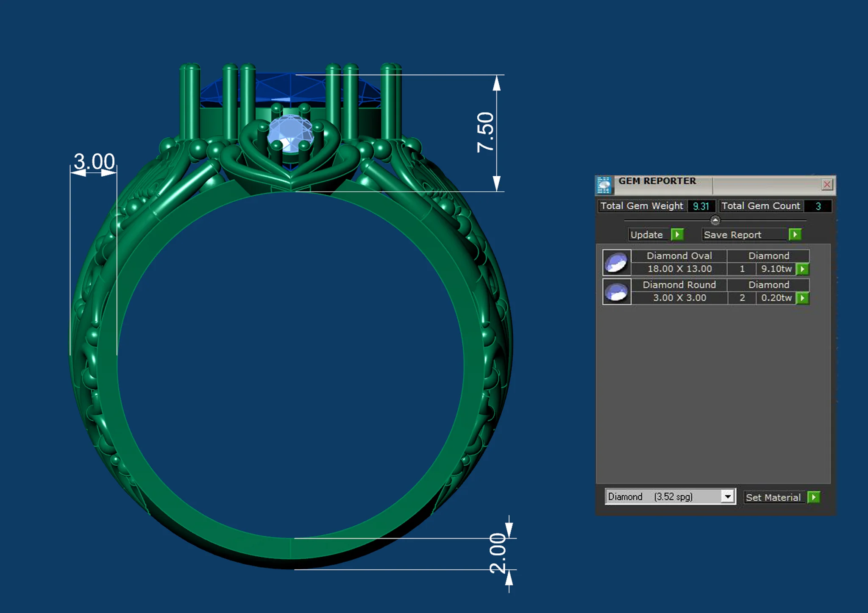868x613 pixels.
Task: Select the Diamond Round gem thumbnail
Action: point(617,291)
